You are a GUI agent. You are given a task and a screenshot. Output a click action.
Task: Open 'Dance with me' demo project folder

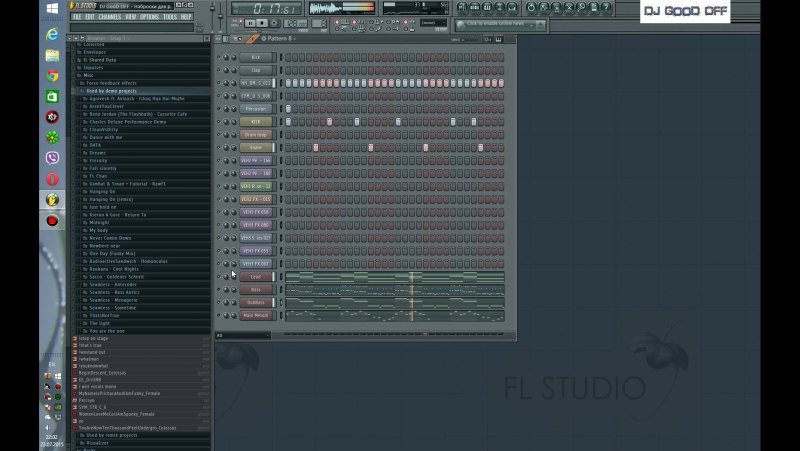click(x=106, y=137)
